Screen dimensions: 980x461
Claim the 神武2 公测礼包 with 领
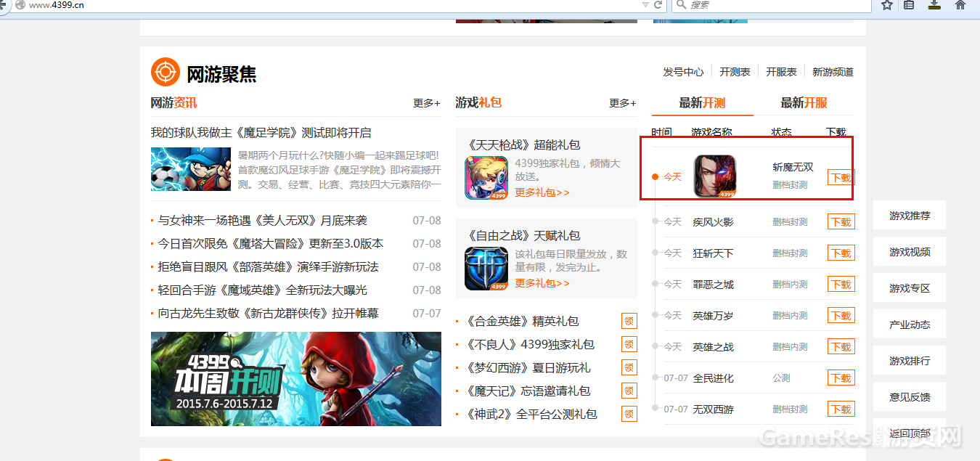(629, 415)
